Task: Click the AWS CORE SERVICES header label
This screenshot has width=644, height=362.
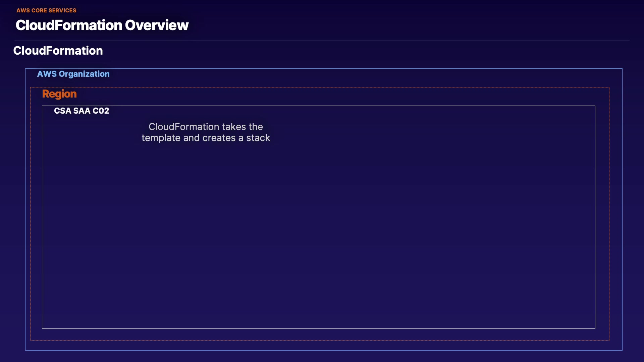Action: [46, 10]
